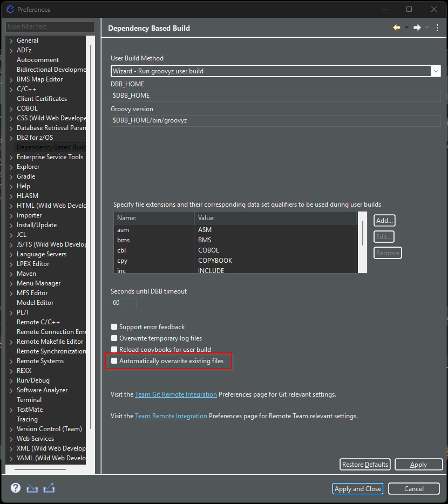Click Restore Defaults button

point(365,465)
